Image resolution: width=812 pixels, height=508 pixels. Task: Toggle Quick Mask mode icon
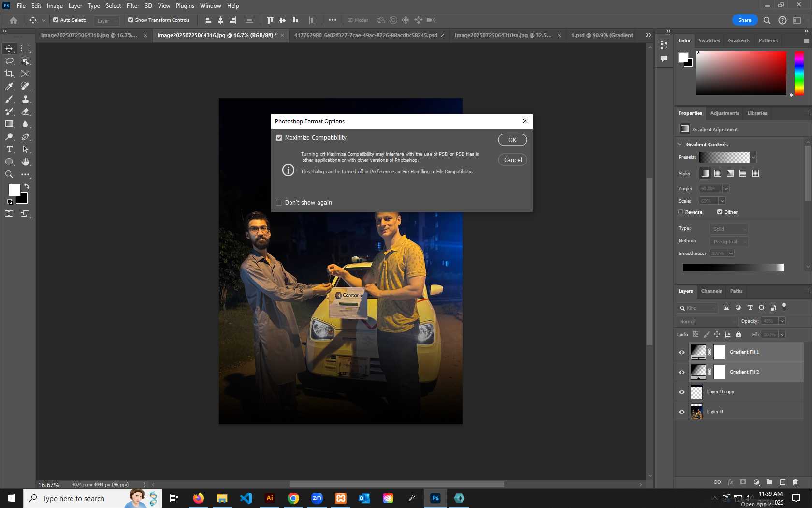tap(9, 214)
